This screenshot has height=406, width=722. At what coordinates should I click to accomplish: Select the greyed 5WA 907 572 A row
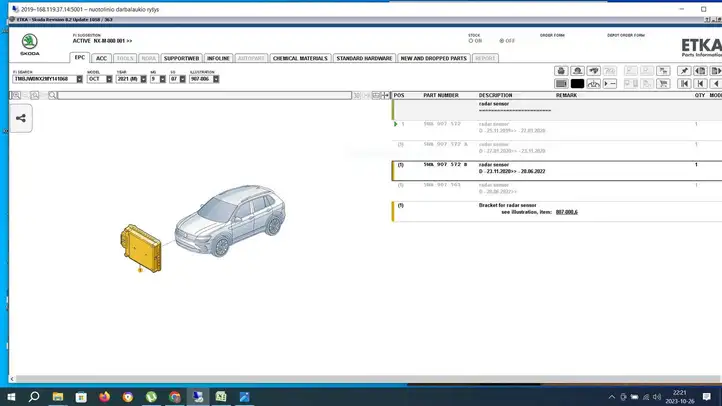coord(557,151)
